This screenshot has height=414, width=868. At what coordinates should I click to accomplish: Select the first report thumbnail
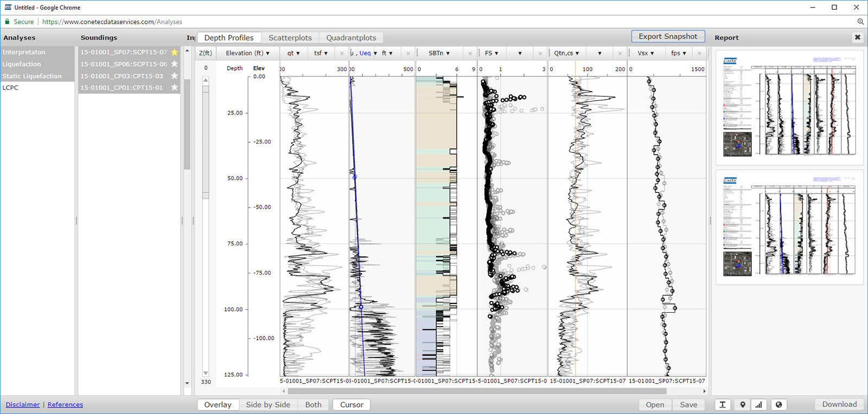pyautogui.click(x=789, y=107)
